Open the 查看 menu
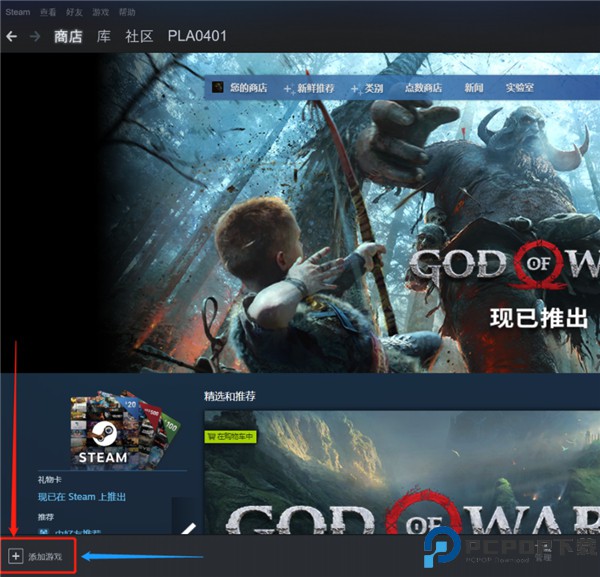The image size is (600, 577). pos(48,12)
